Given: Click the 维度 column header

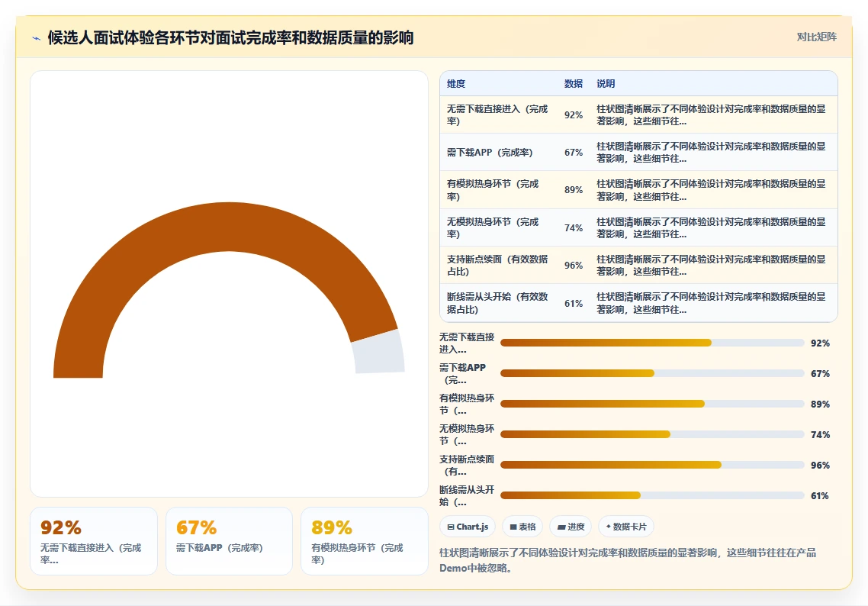Looking at the screenshot, I should (456, 84).
